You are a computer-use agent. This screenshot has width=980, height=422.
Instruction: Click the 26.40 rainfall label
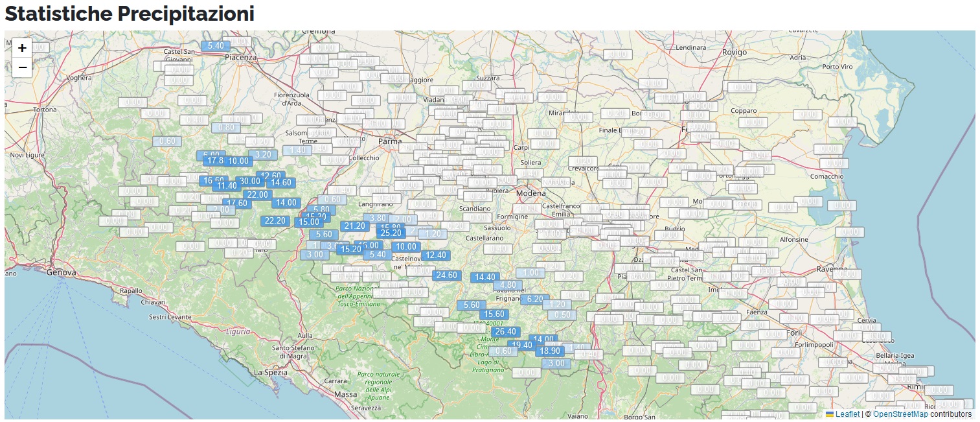pyautogui.click(x=505, y=332)
